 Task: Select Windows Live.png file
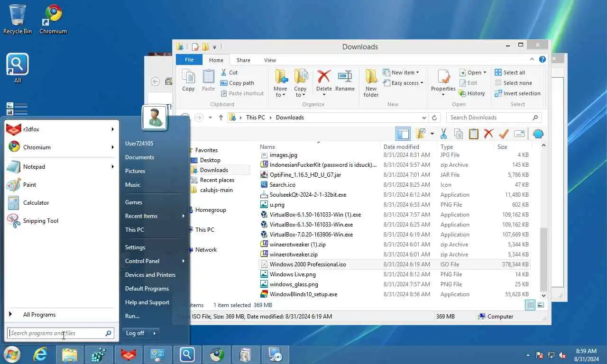[293, 274]
